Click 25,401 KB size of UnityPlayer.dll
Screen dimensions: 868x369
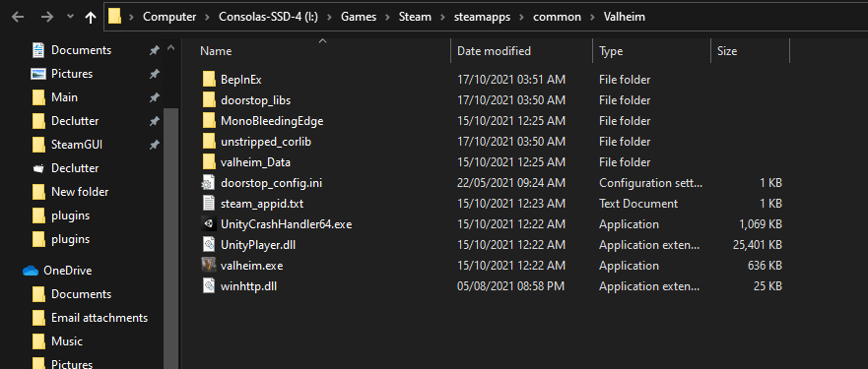(x=758, y=245)
